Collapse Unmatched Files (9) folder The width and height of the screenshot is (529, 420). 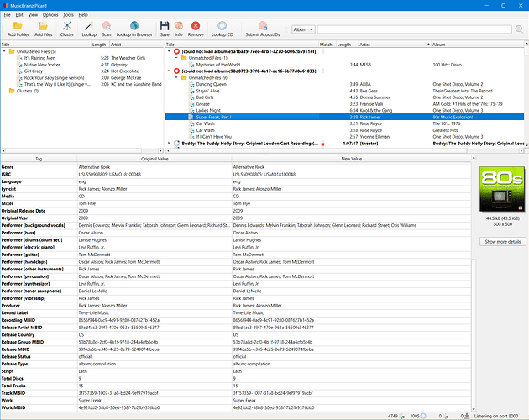[176, 77]
